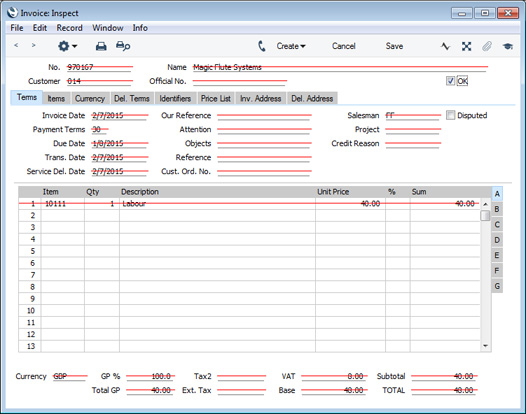This screenshot has height=414, width=526.
Task: Go to the next record arrow
Action: [x=33, y=45]
